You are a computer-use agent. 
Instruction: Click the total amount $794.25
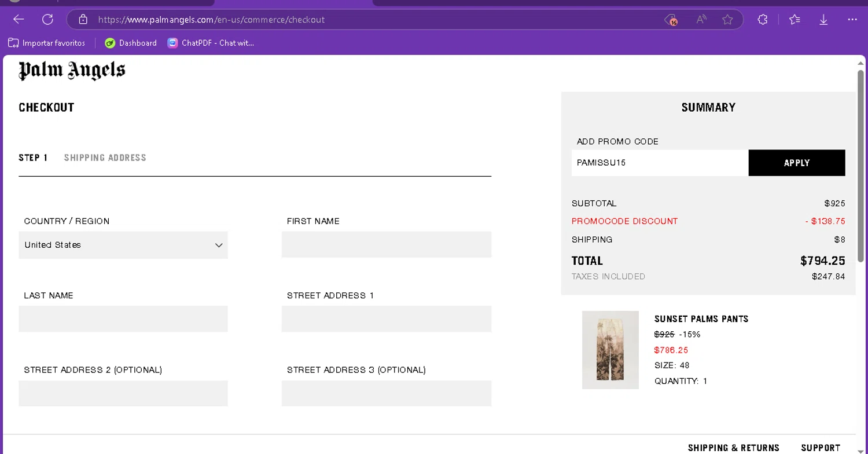(x=823, y=261)
